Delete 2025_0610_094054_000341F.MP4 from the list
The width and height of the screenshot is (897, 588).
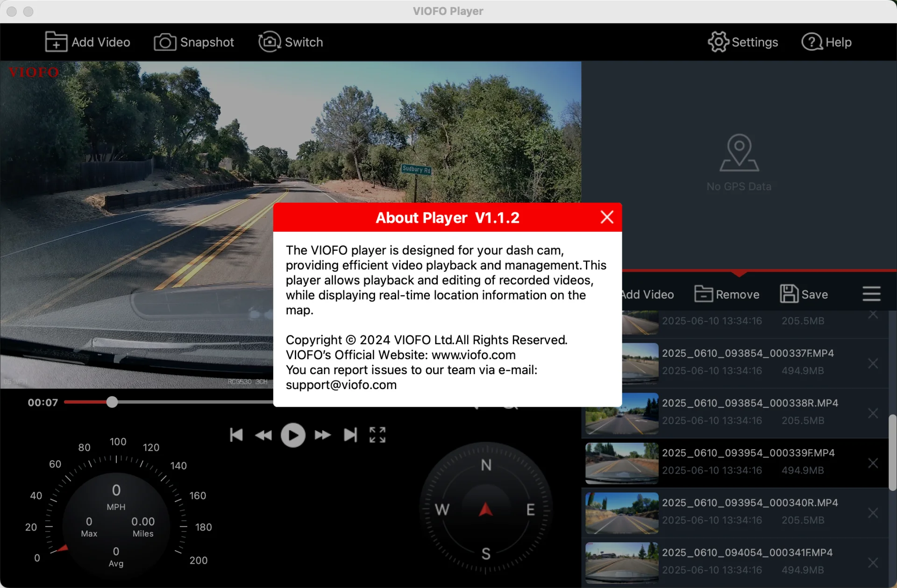click(x=873, y=563)
